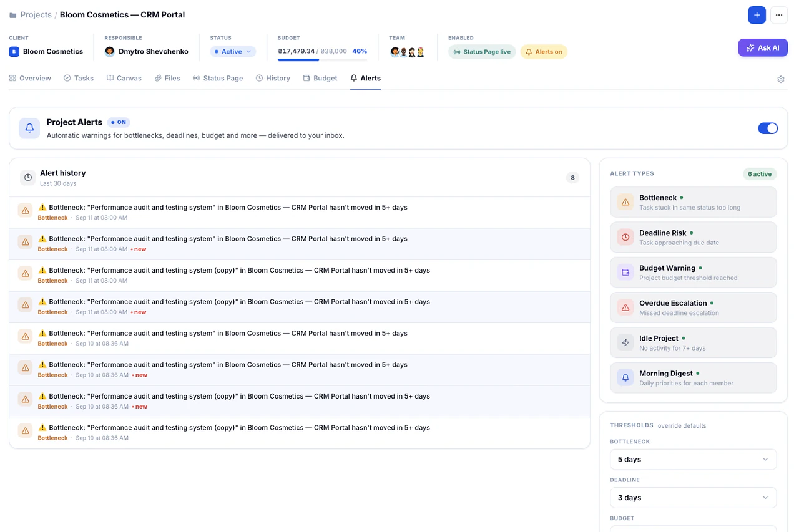Switch to the Status Page tab
The width and height of the screenshot is (799, 532).
point(218,78)
